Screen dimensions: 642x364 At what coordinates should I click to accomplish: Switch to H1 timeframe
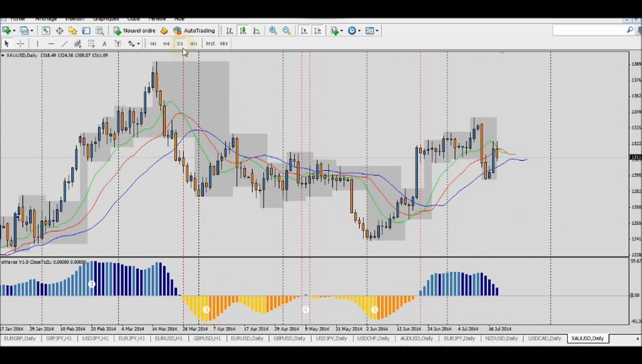tap(153, 44)
